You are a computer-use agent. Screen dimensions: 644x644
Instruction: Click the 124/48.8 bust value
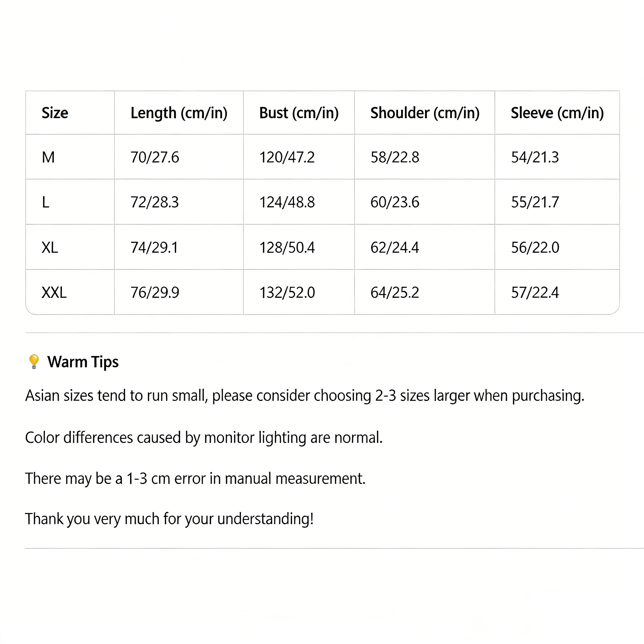[x=287, y=202]
